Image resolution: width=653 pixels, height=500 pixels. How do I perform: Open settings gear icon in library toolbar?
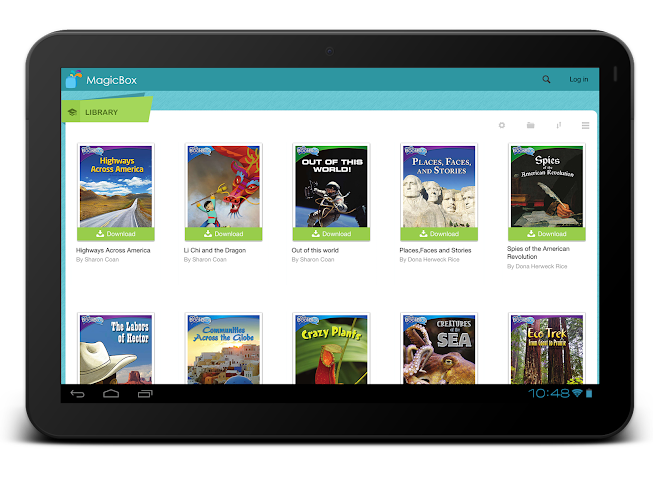pyautogui.click(x=502, y=125)
